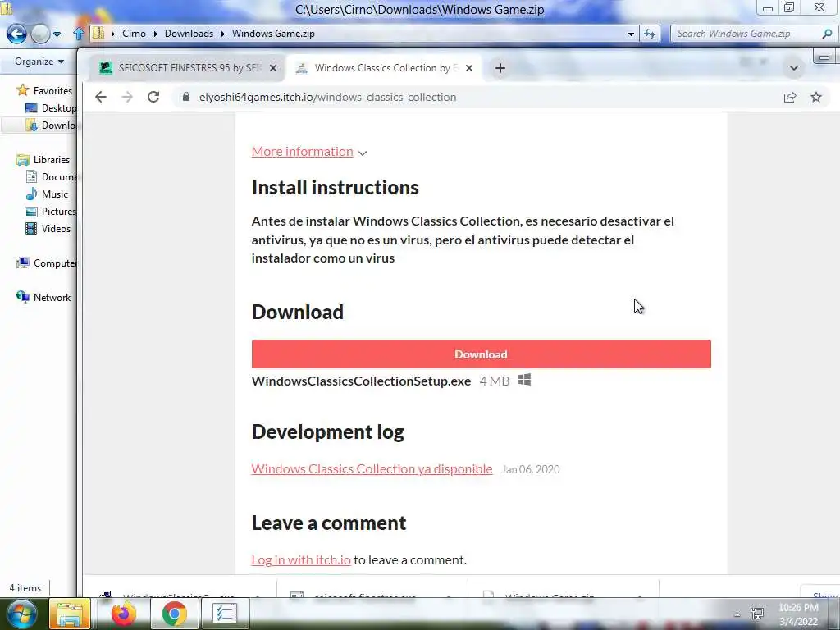Open the Organize menu in Explorer
The height and width of the screenshot is (630, 840).
point(39,61)
